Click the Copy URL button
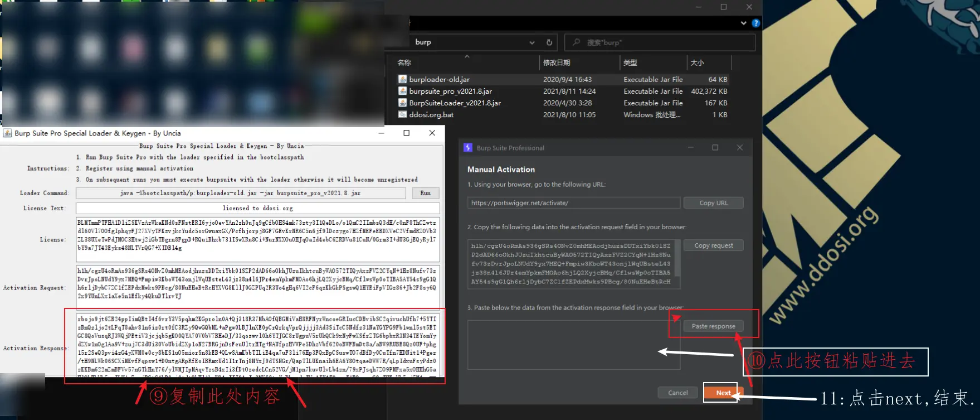 pos(714,203)
